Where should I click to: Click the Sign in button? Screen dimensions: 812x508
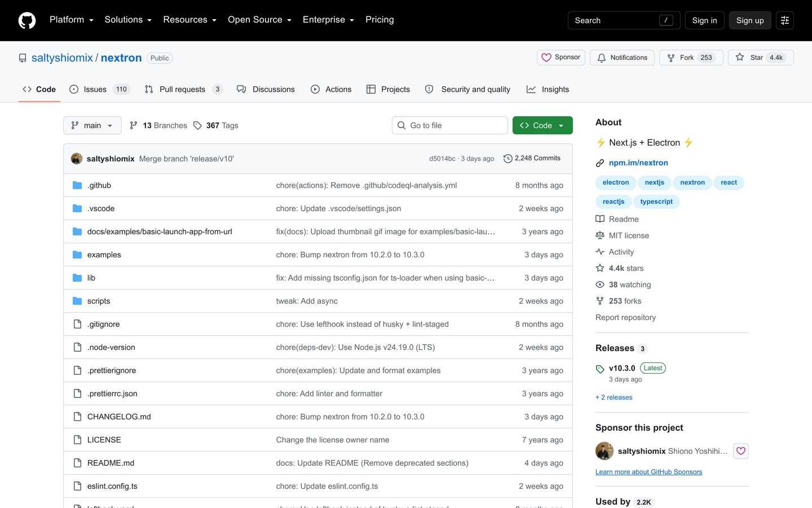[704, 20]
